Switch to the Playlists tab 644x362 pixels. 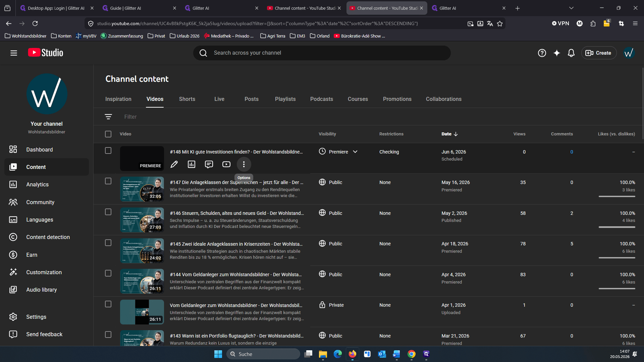coord(285,99)
